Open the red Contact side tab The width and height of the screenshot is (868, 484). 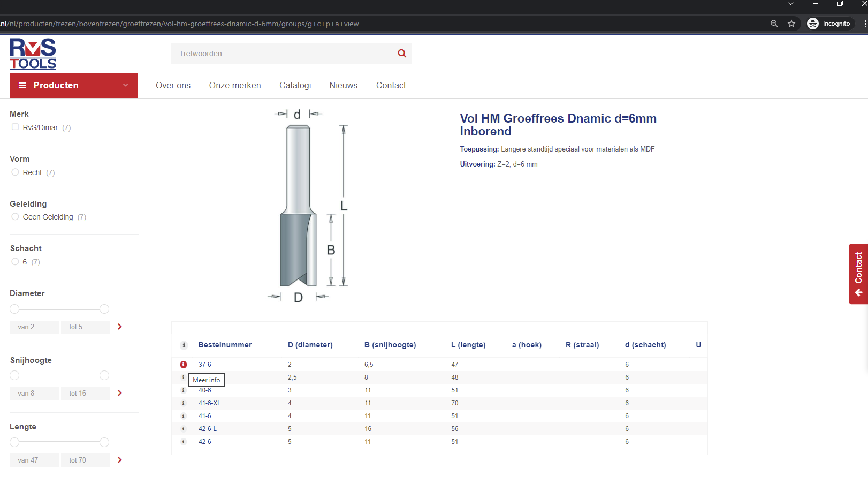point(858,274)
